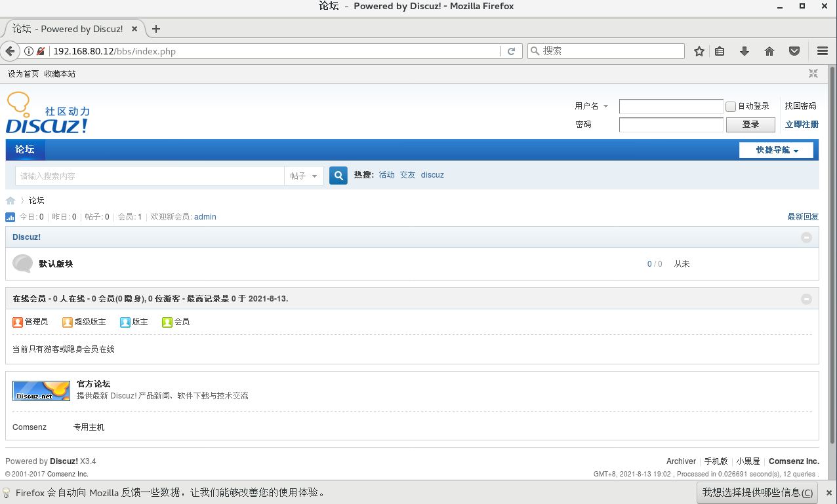Open the Pocket icon in toolbar
The height and width of the screenshot is (504, 837).
(794, 51)
